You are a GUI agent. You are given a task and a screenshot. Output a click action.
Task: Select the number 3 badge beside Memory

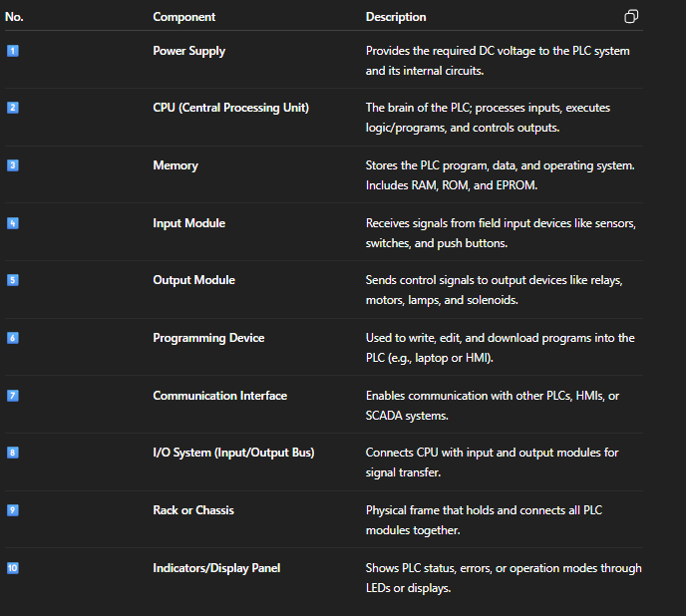[x=13, y=165]
